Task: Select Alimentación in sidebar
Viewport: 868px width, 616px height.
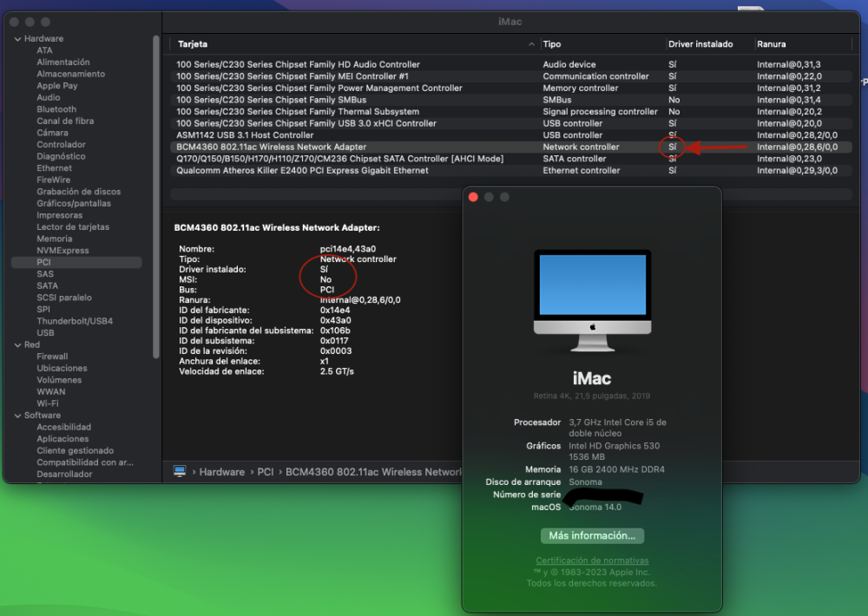Action: 63,62
